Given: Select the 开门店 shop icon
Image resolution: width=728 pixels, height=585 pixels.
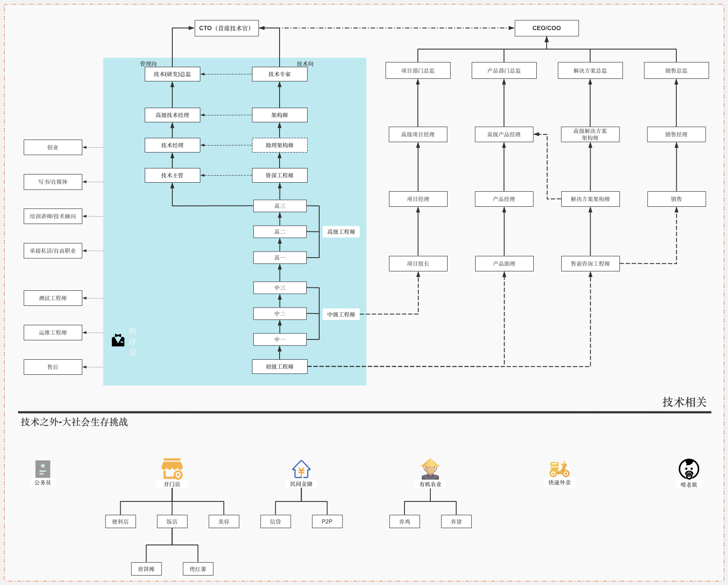Looking at the screenshot, I should pyautogui.click(x=172, y=469).
